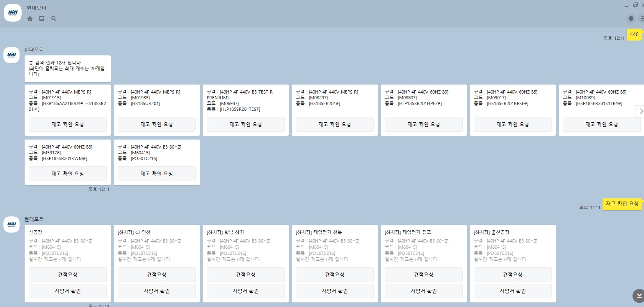Show next cards with the carousel arrow
644x307 pixels.
pos(640,111)
